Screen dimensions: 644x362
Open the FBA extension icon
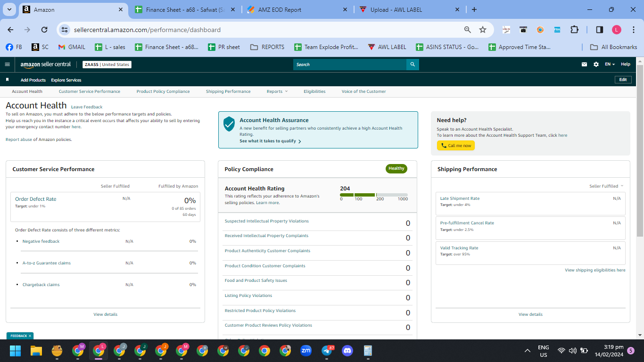tap(557, 30)
